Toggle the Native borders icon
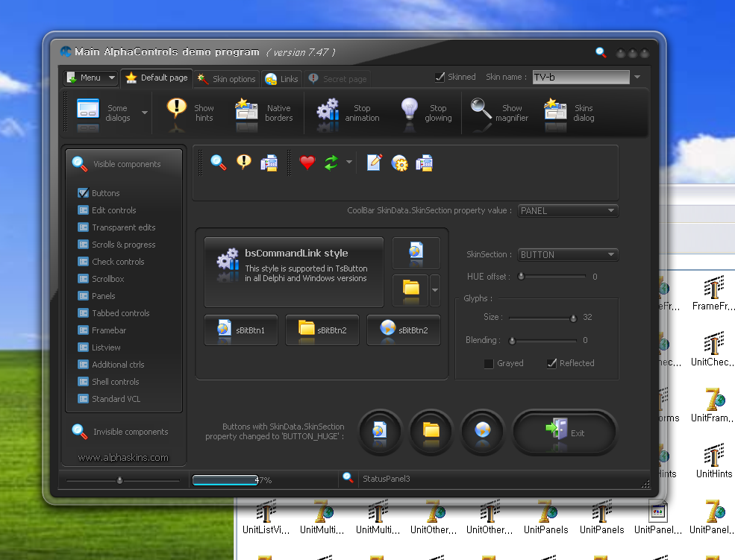Screen dimensions: 735x560 click(x=246, y=110)
